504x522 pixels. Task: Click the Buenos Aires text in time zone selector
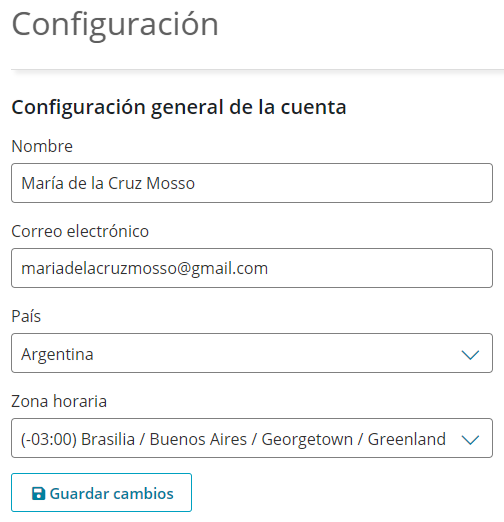point(198,439)
